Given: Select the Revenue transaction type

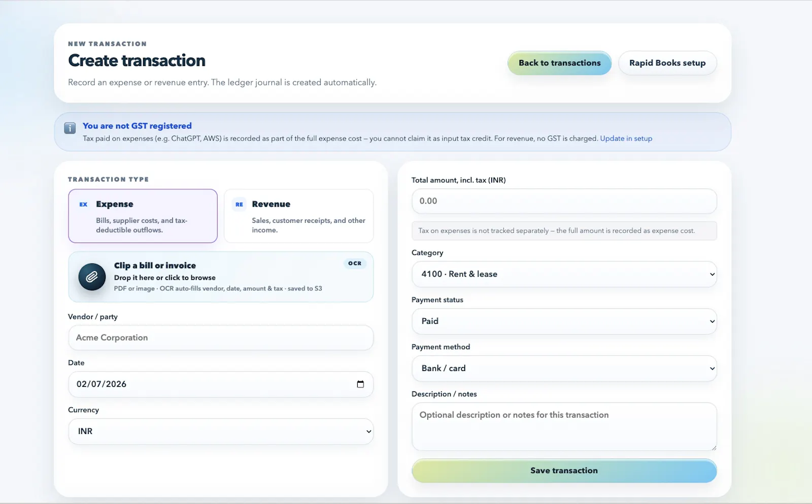Looking at the screenshot, I should [x=299, y=216].
